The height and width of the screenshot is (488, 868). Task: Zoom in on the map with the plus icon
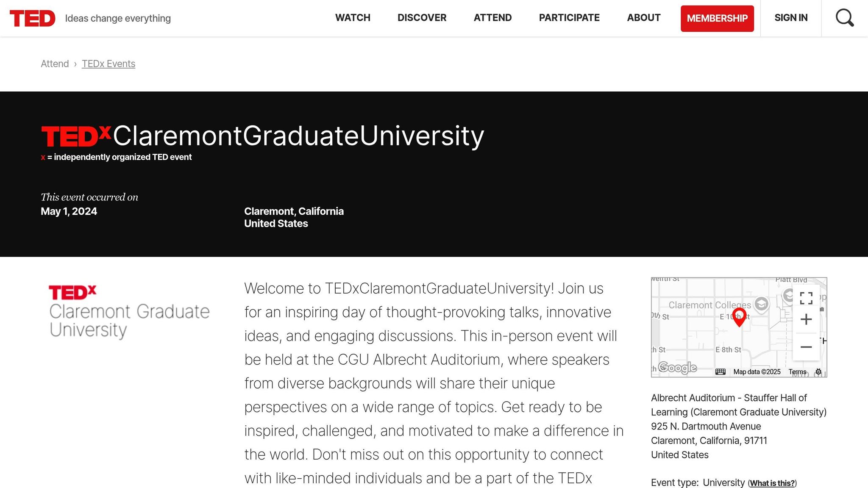[806, 319]
